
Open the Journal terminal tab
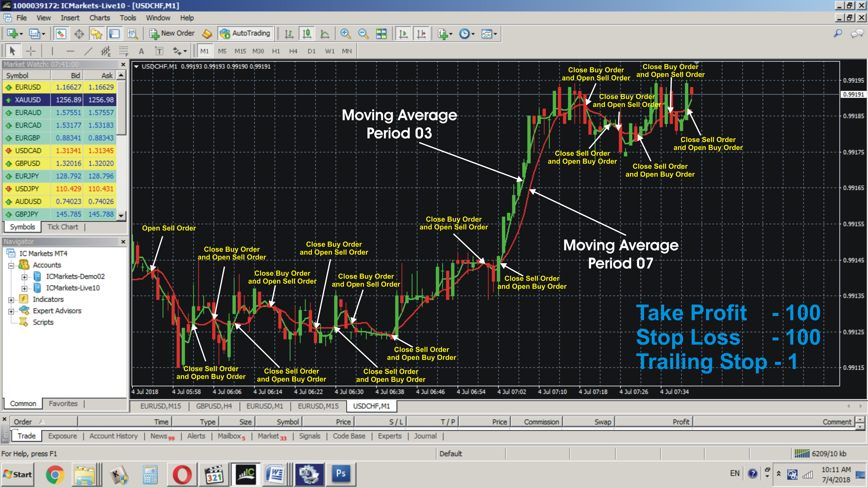click(425, 436)
